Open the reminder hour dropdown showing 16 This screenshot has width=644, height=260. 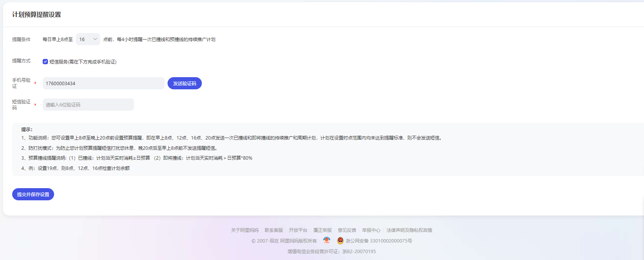87,39
